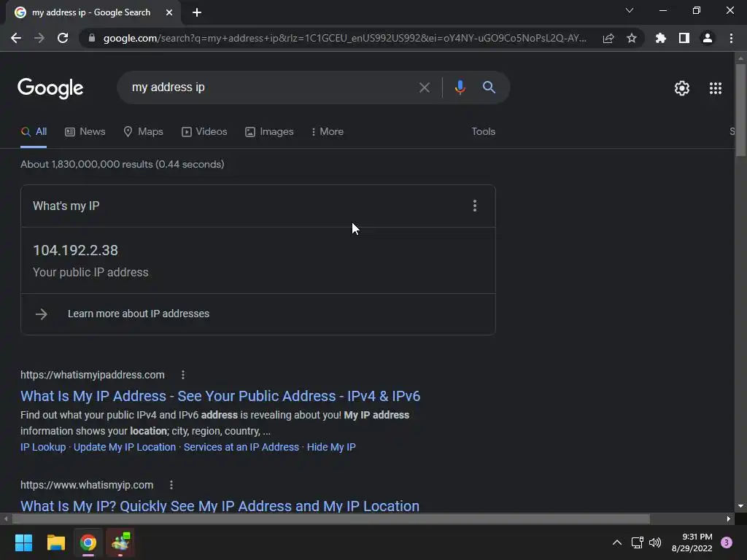The image size is (747, 560).
Task: Open the notification badge showing 3
Action: (727, 542)
